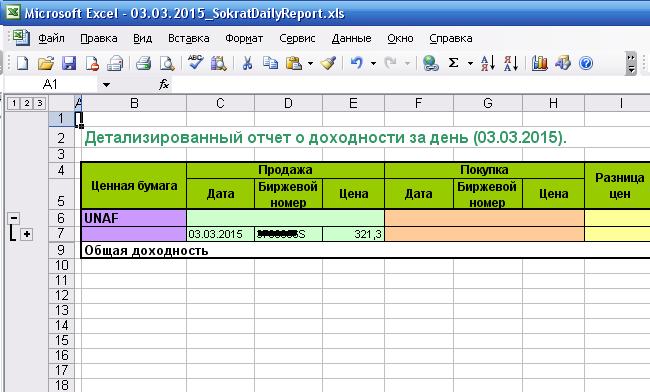Click the greyed Redo arrow
The height and width of the screenshot is (392, 650).
[390, 63]
